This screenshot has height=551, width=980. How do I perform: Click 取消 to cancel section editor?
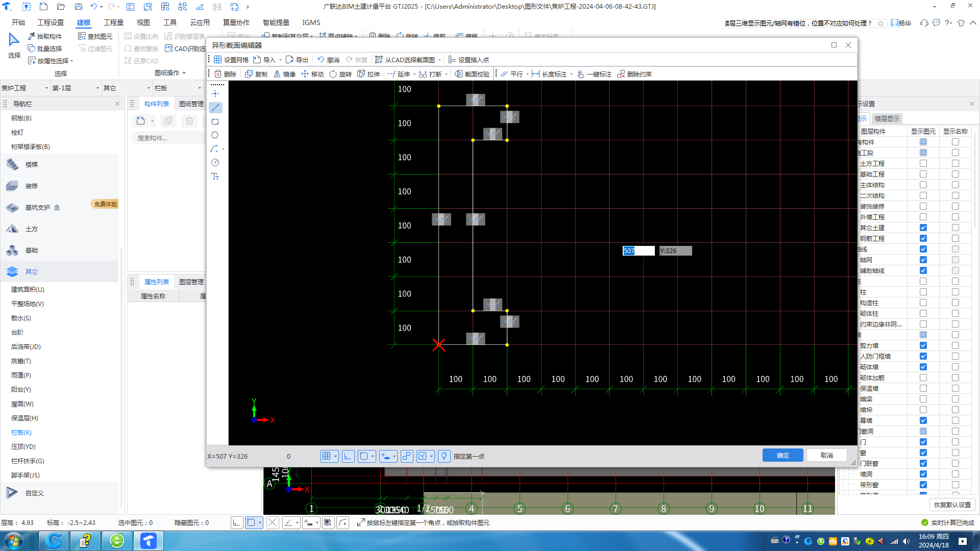(x=826, y=455)
